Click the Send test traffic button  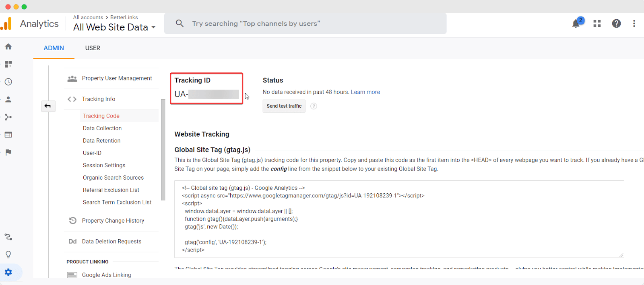click(x=284, y=106)
